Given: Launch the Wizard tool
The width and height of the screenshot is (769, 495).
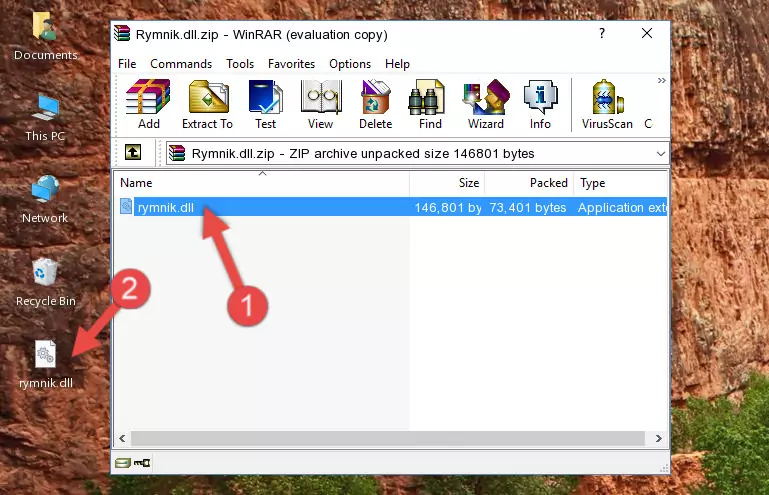Looking at the screenshot, I should [486, 104].
